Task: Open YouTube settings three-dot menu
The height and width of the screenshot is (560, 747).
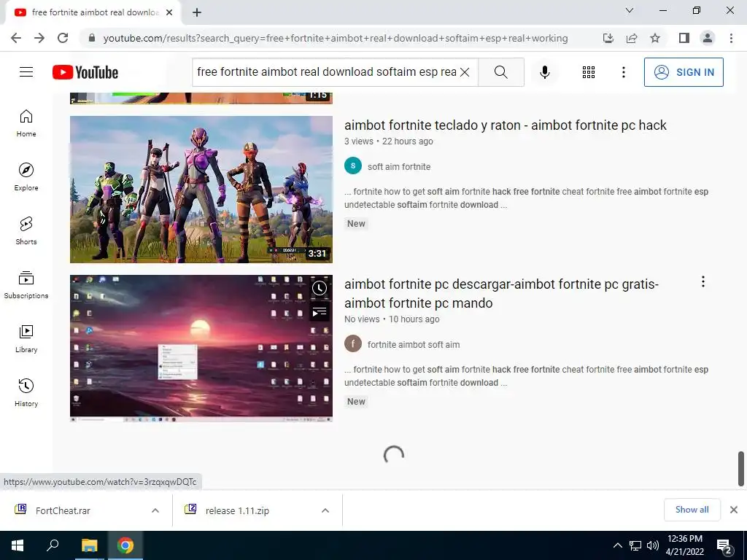Action: coord(623,72)
